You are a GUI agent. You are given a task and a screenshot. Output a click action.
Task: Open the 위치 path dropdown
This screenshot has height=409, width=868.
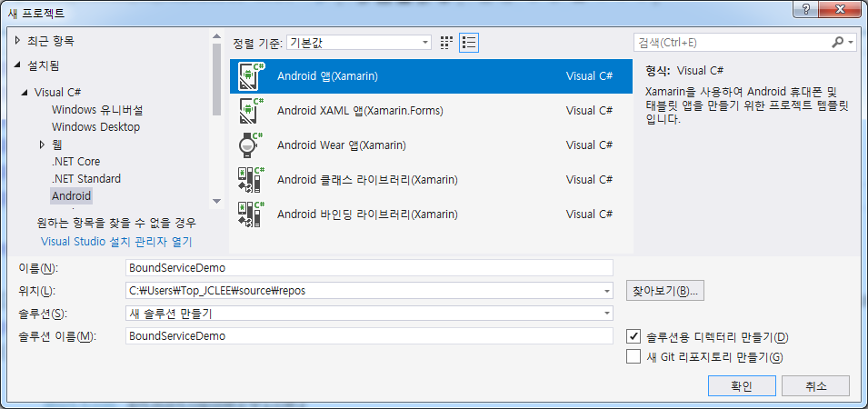pyautogui.click(x=608, y=291)
